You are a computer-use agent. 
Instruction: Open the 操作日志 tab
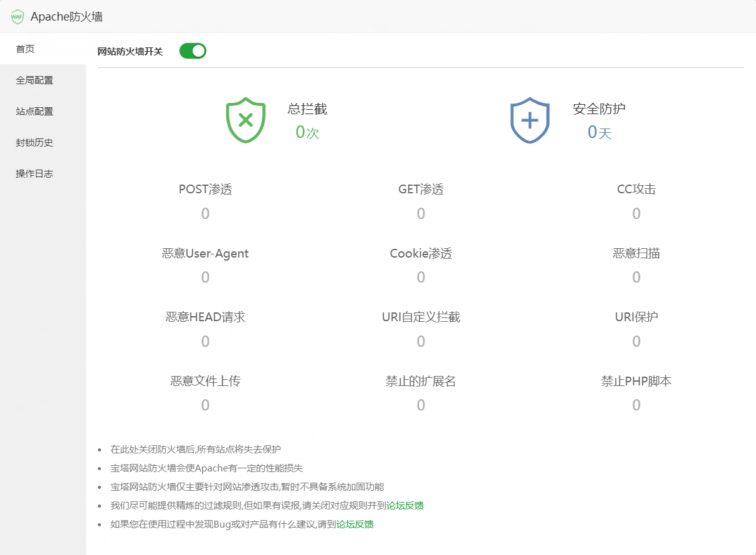click(43, 173)
